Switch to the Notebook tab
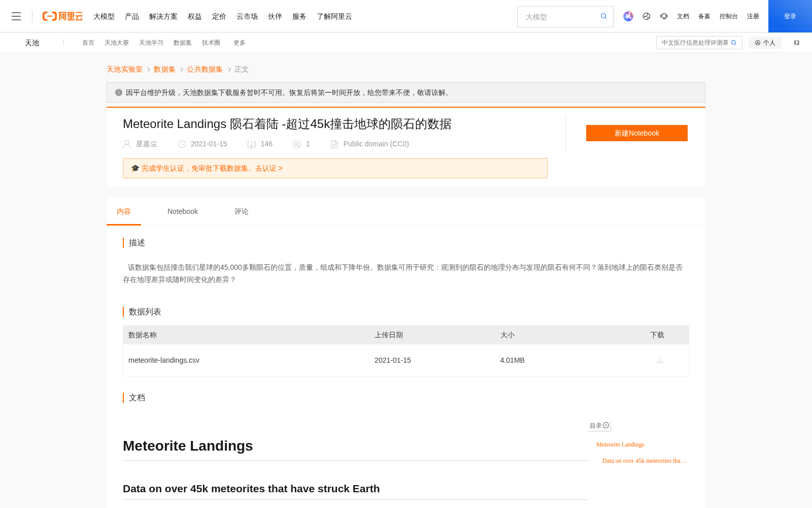812x508 pixels. click(183, 211)
